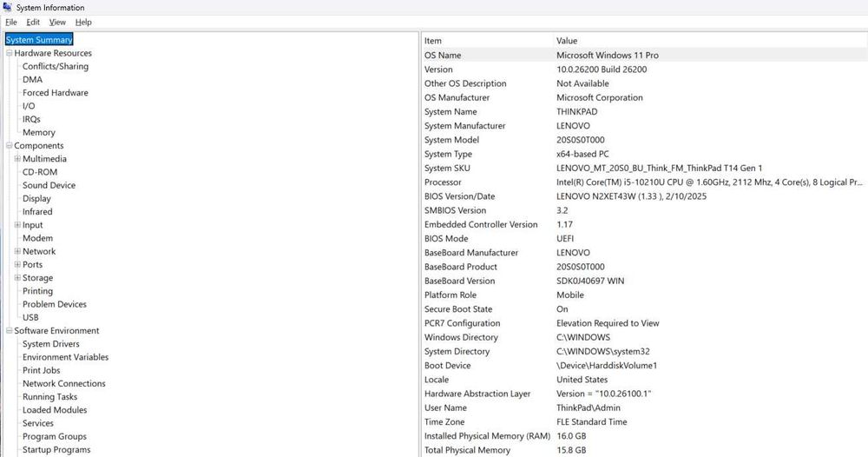Expand the Network node
Viewport: 868px width, 457px height.
17,251
